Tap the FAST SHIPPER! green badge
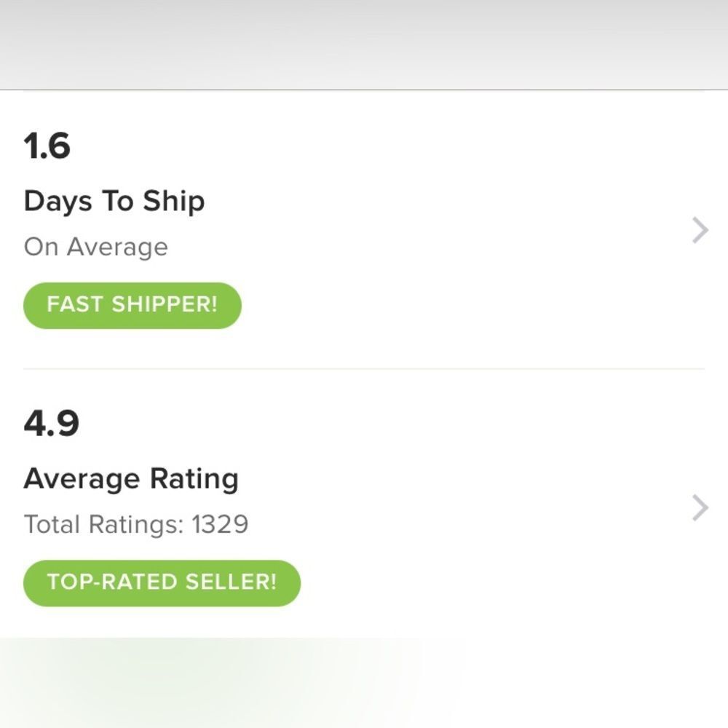Image resolution: width=728 pixels, height=728 pixels. point(132,305)
